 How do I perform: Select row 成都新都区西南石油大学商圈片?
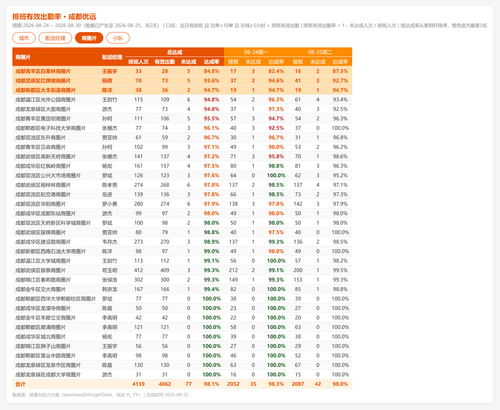tap(182, 251)
